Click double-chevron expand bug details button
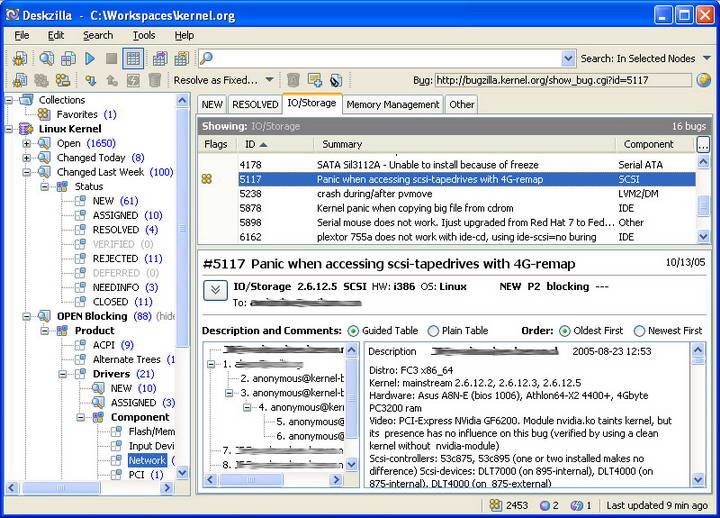Screen dimensions: 720x518 pyautogui.click(x=215, y=290)
